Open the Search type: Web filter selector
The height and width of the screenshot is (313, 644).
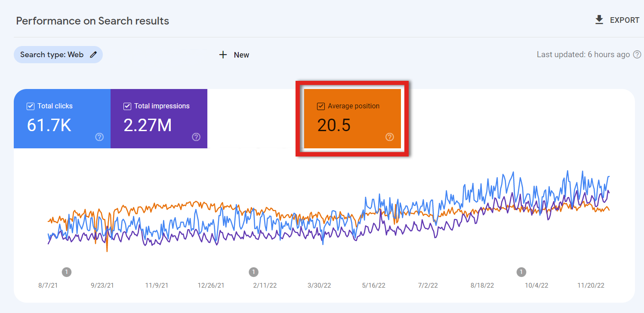58,55
